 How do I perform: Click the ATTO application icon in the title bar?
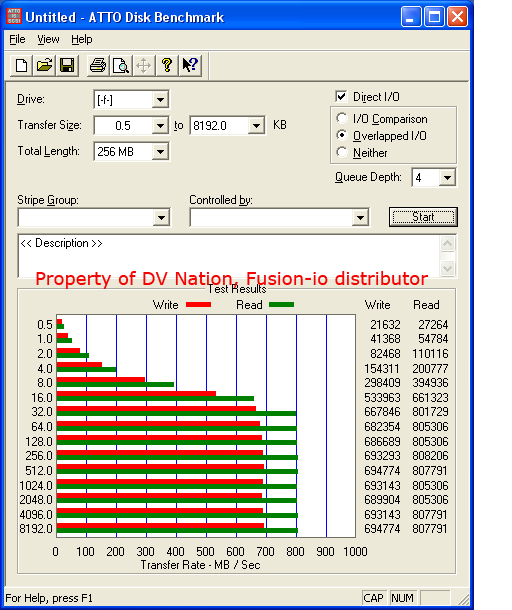(14, 17)
